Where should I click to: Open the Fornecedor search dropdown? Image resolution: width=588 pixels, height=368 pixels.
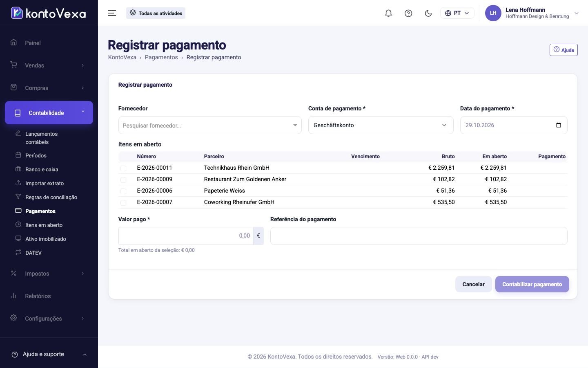(x=210, y=125)
